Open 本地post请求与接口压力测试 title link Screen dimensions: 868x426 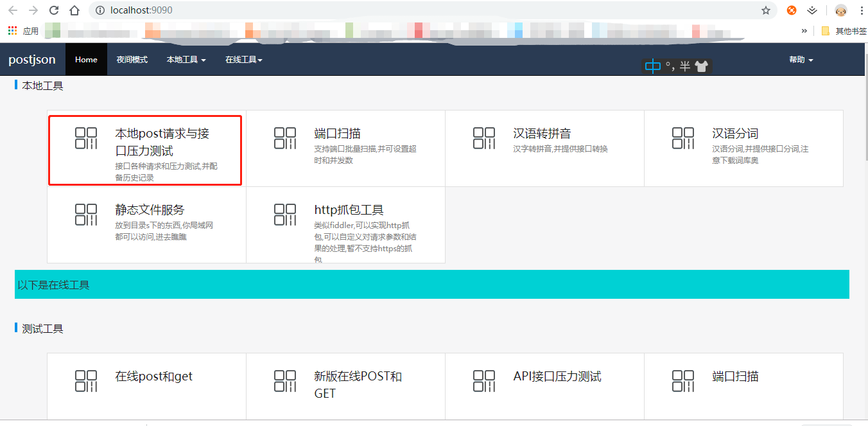click(x=162, y=142)
